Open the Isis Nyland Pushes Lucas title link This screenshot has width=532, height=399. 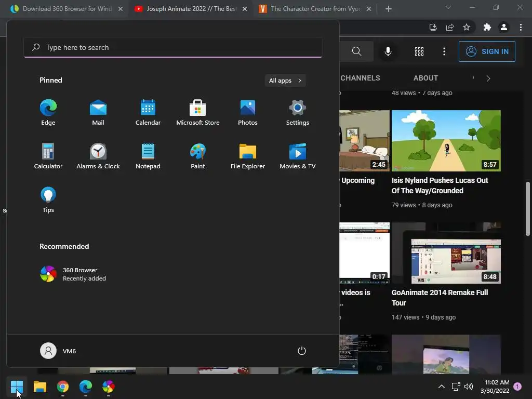440,185
